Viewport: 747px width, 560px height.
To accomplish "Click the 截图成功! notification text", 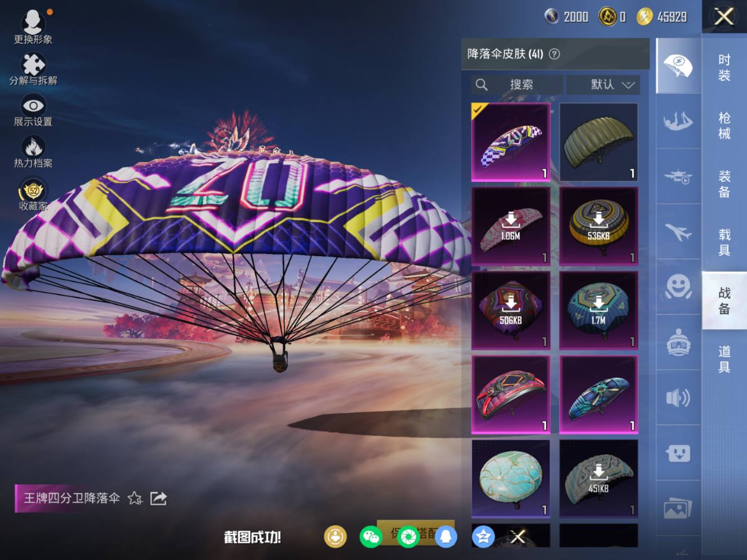I will tap(252, 537).
